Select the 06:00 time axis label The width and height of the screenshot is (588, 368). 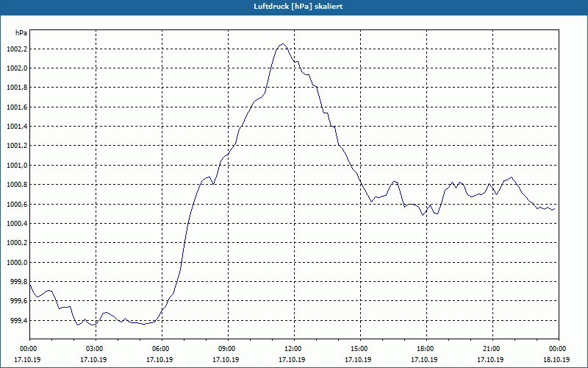coord(159,349)
